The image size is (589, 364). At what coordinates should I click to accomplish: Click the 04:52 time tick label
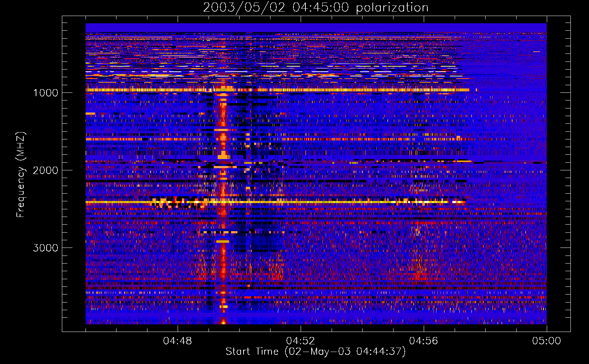(301, 341)
